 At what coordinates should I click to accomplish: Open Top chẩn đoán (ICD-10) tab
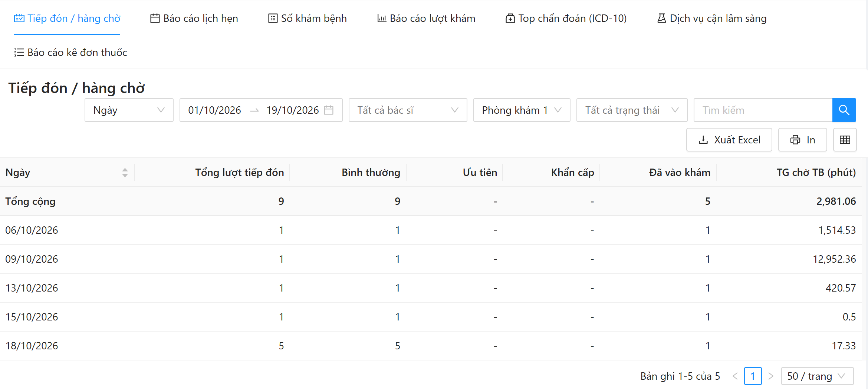click(x=566, y=18)
